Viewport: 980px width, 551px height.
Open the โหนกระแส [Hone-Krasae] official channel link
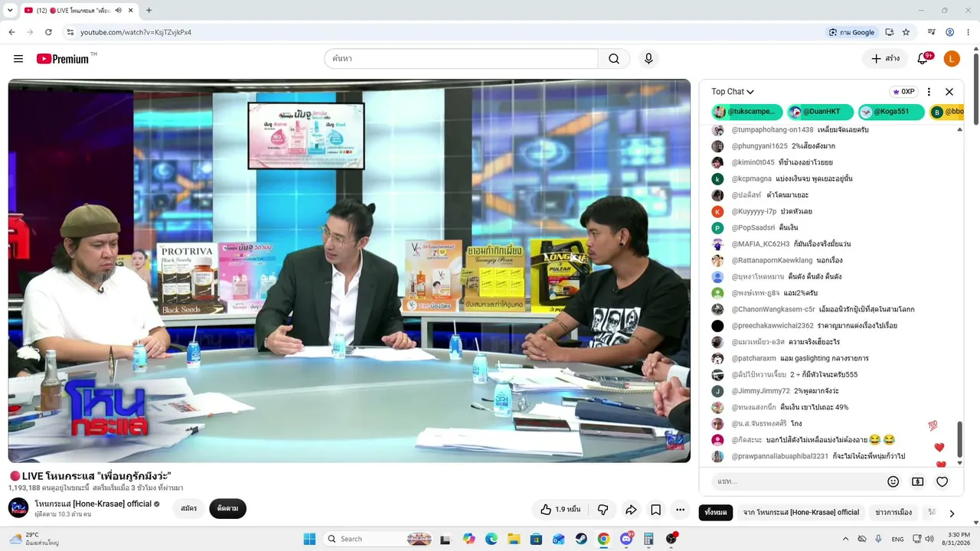[93, 504]
